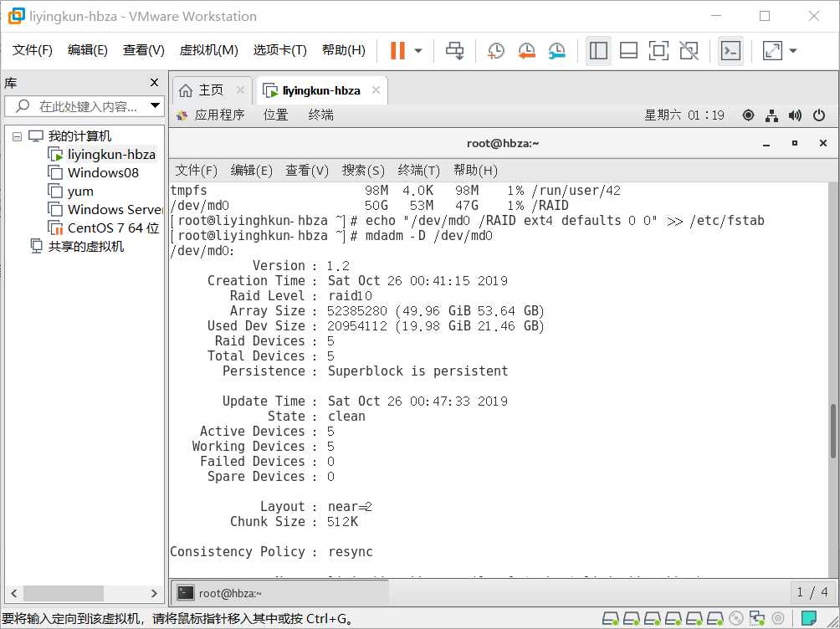The height and width of the screenshot is (629, 840).
Task: Select Windows08 virtual machine
Action: 93,172
